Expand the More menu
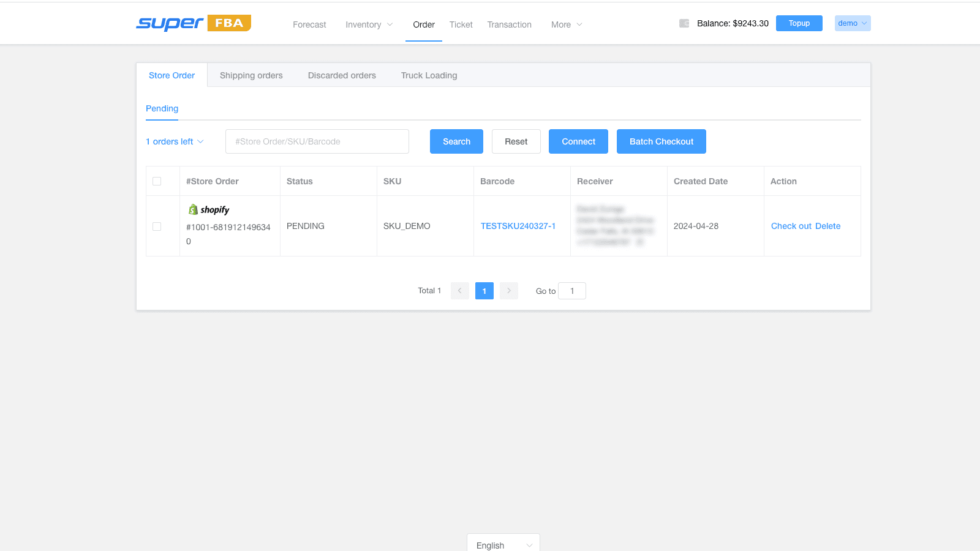This screenshot has height=551, width=980. coord(567,24)
